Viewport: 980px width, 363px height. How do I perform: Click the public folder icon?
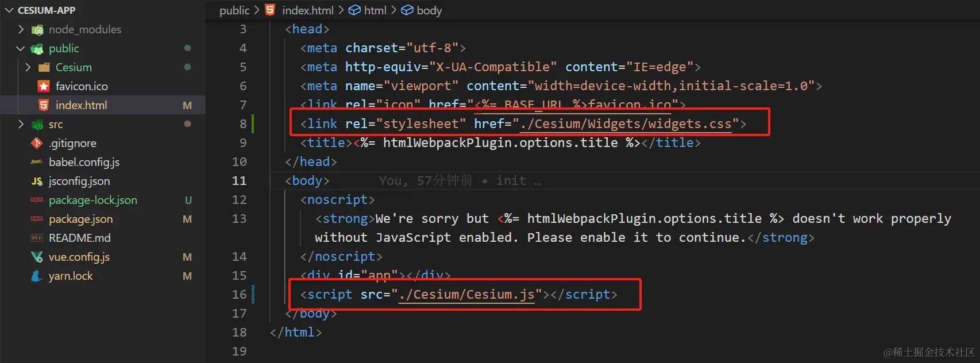37,49
